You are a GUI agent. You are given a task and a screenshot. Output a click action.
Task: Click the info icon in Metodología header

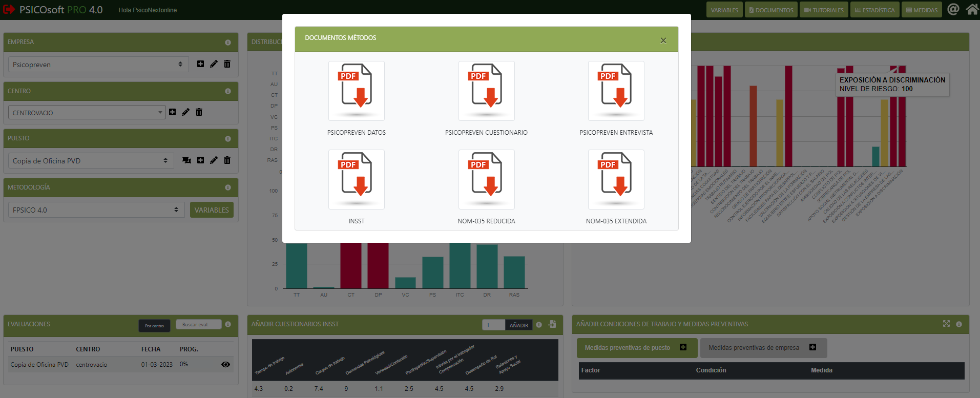click(228, 187)
